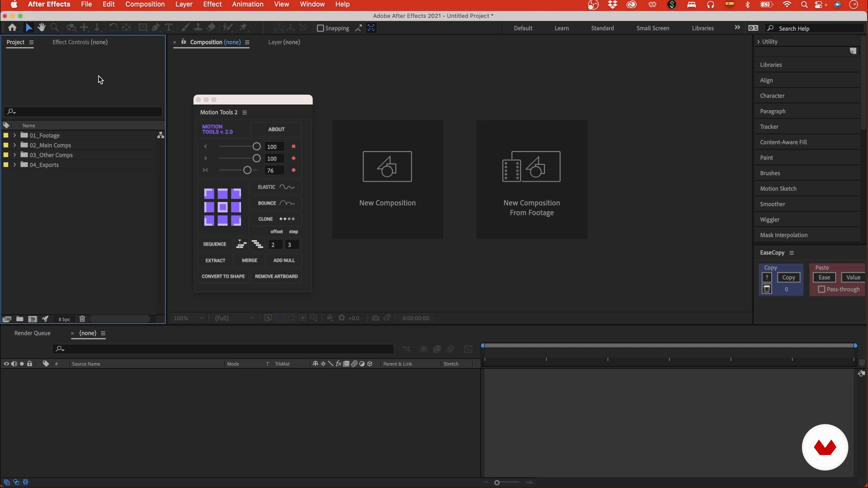Switch to the Render Queue tab

(32, 333)
